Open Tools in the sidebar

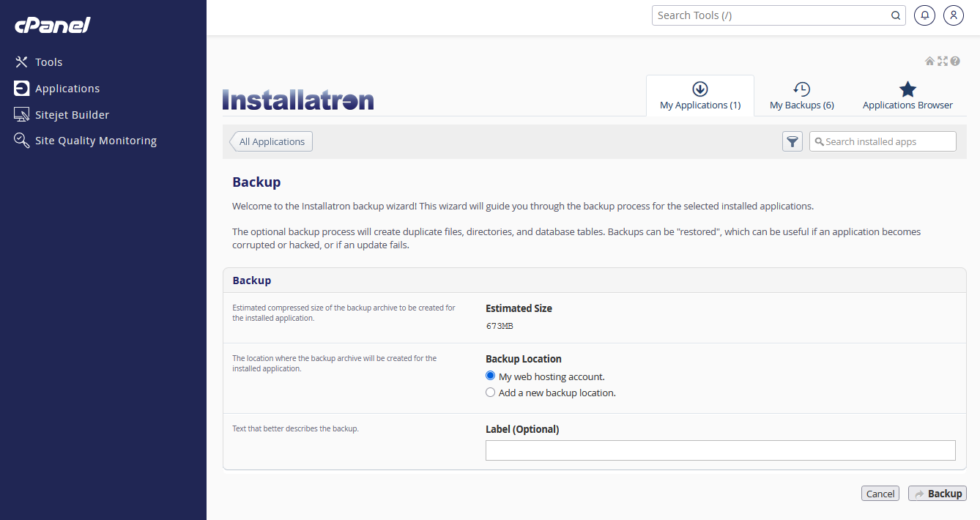click(39, 62)
